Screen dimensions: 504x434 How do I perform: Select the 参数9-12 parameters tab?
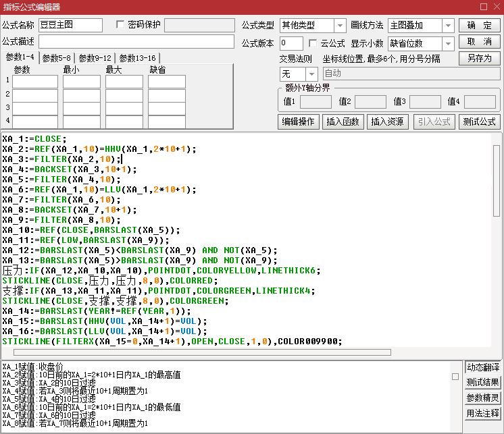pyautogui.click(x=95, y=58)
